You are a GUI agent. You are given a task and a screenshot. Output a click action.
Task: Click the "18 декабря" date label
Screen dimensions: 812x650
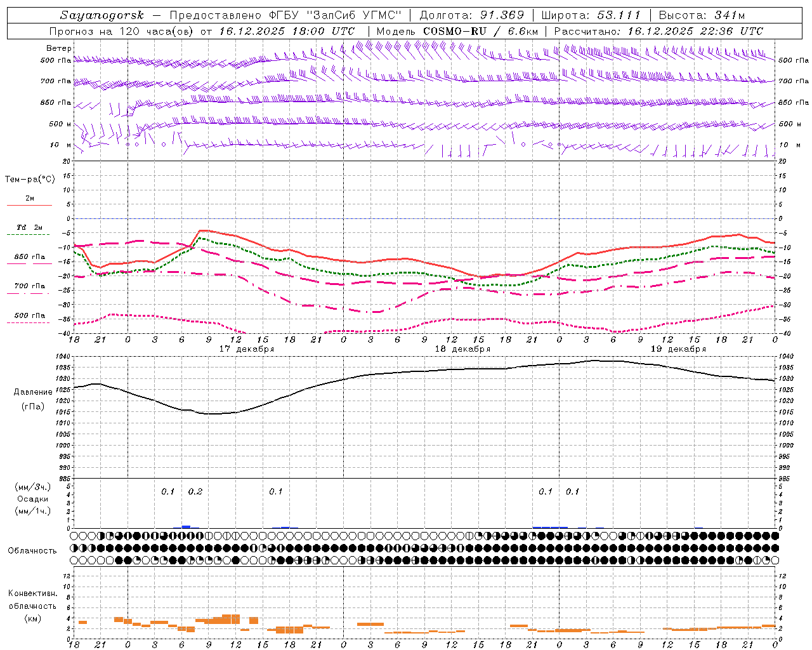tap(462, 349)
